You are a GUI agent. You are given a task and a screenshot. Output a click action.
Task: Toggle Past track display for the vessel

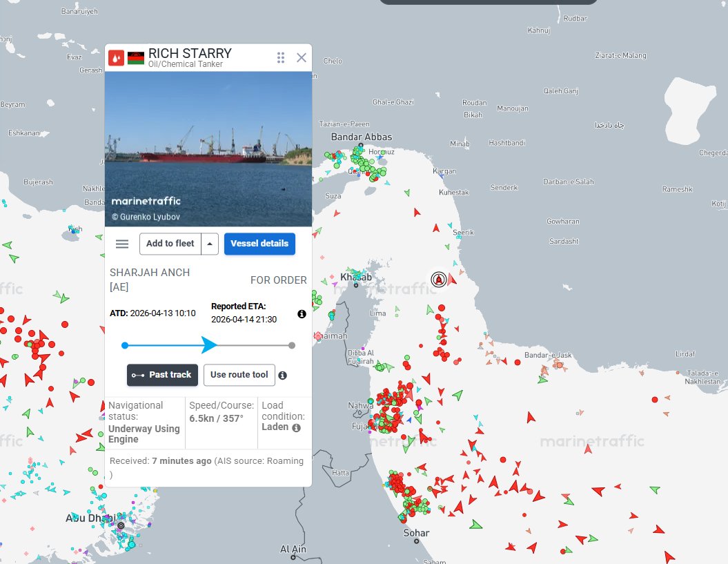click(162, 375)
